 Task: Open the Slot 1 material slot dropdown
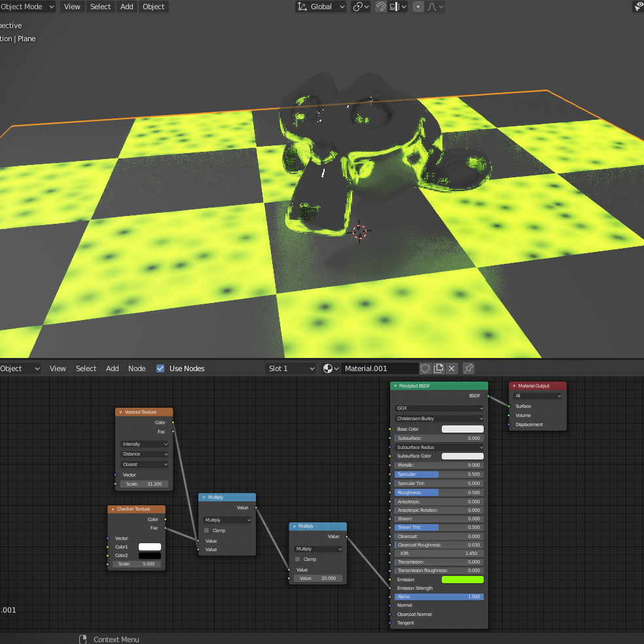pyautogui.click(x=291, y=368)
